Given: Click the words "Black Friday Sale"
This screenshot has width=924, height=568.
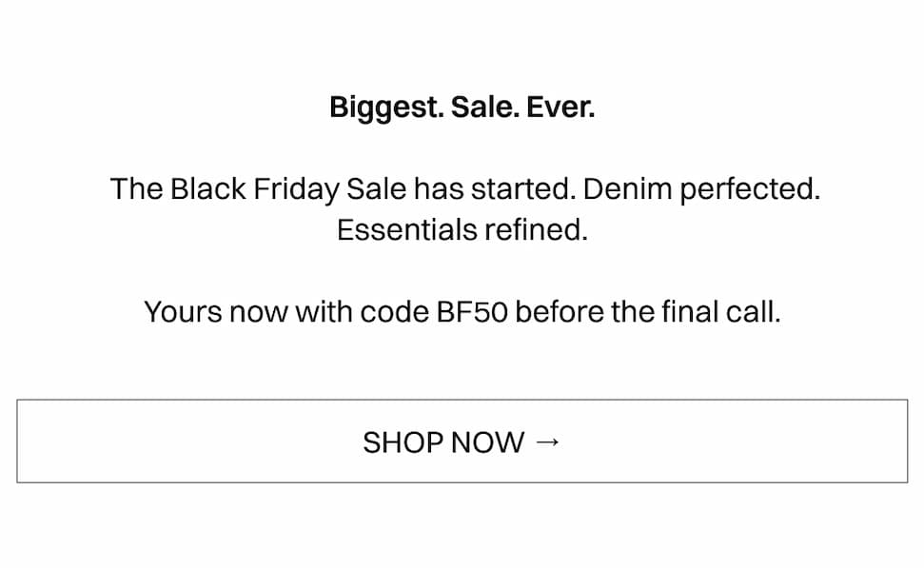Looking at the screenshot, I should [288, 188].
